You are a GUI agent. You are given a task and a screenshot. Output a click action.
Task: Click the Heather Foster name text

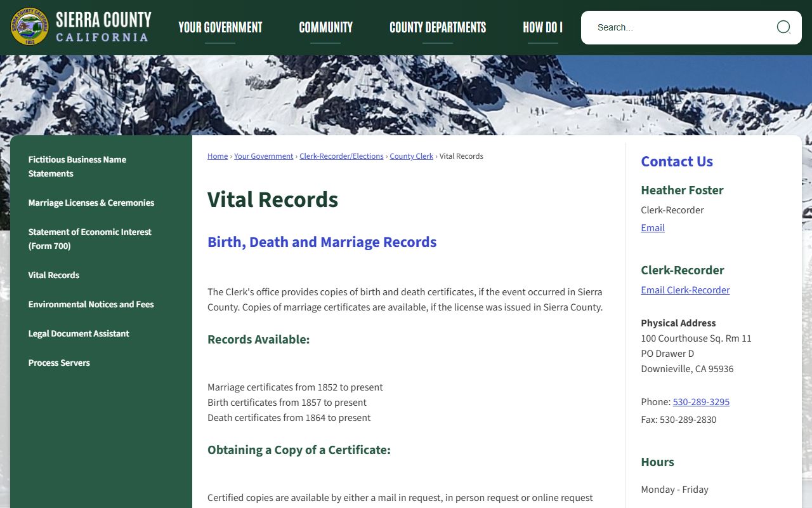[x=682, y=190]
